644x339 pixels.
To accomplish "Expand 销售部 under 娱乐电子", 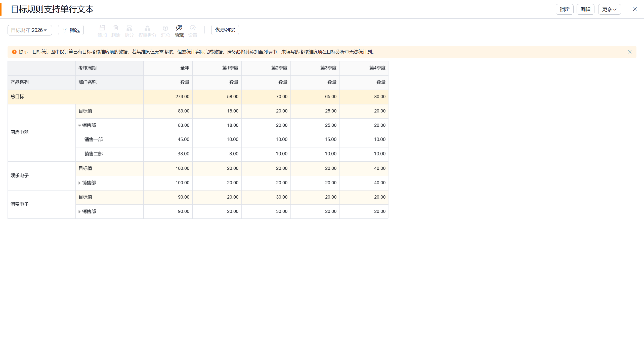I will coord(79,183).
